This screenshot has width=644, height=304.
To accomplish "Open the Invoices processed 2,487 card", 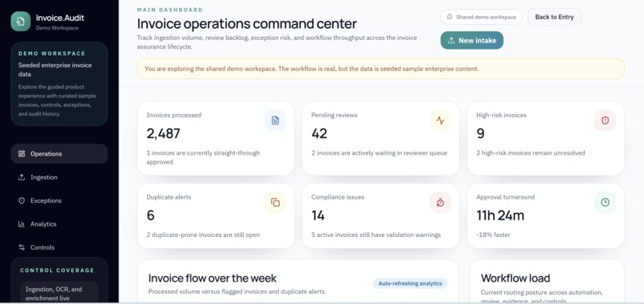I will [216, 139].
